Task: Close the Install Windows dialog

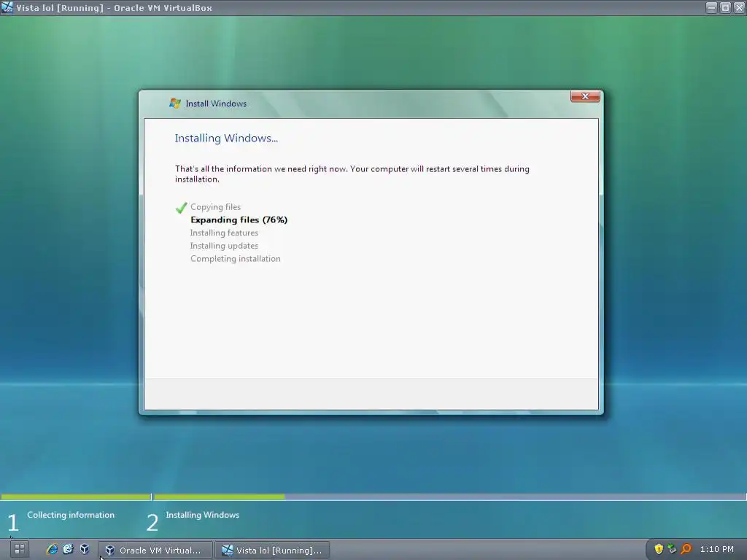Action: 585,96
